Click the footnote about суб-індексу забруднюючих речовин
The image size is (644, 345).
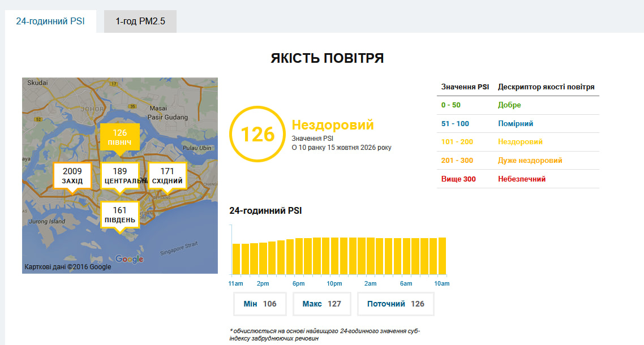point(324,335)
